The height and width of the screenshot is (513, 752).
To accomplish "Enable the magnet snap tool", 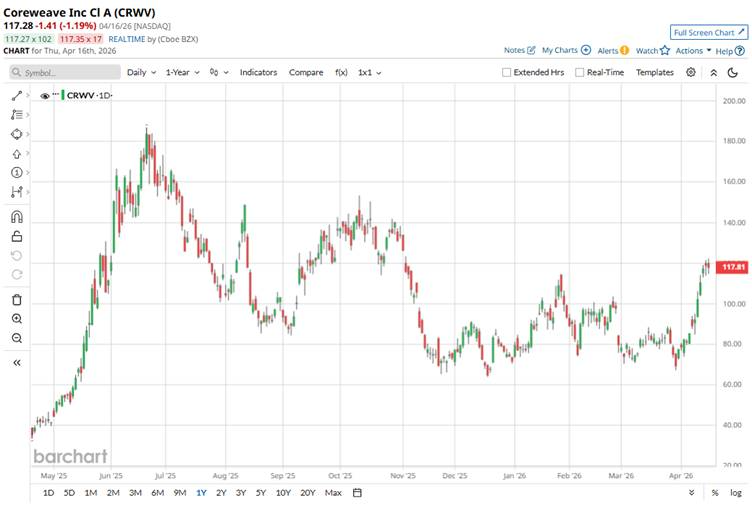I will [x=17, y=217].
